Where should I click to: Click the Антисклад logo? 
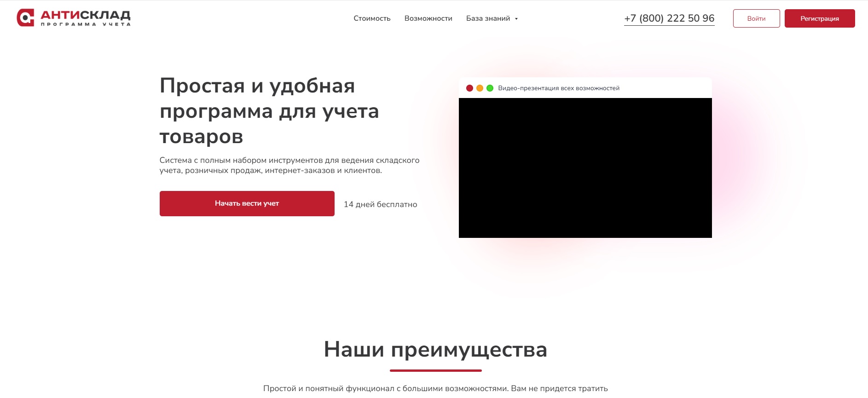74,18
